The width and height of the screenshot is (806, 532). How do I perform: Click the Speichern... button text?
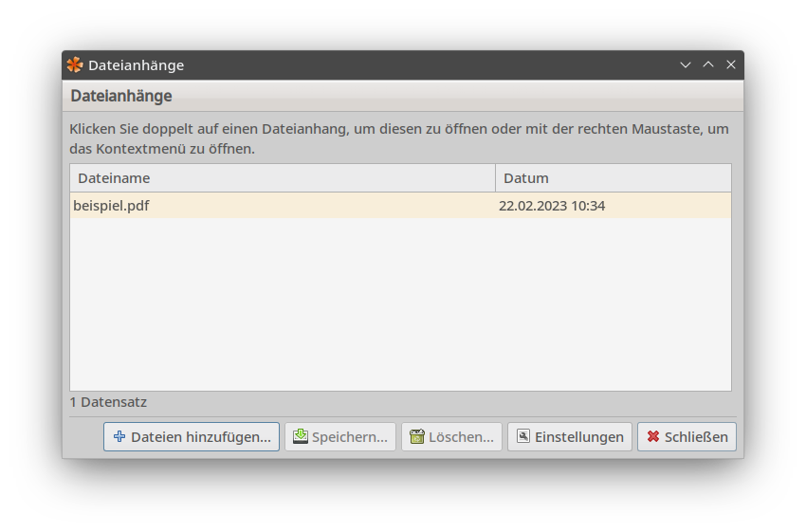pos(350,437)
